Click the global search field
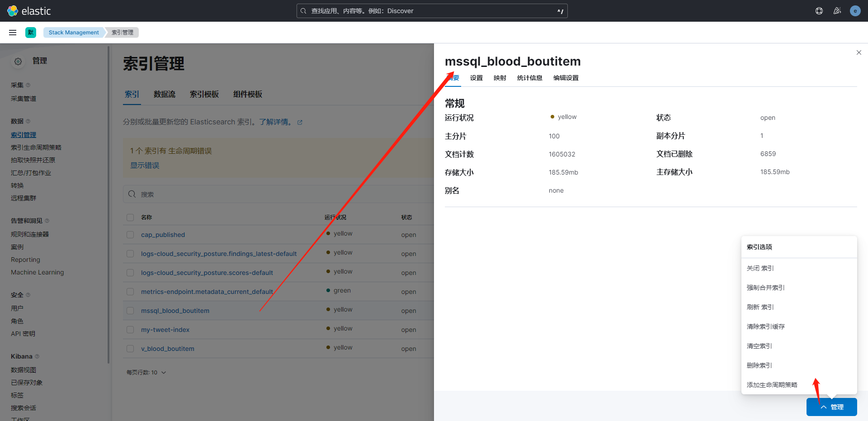Screen dimensions: 868x421 (432, 11)
